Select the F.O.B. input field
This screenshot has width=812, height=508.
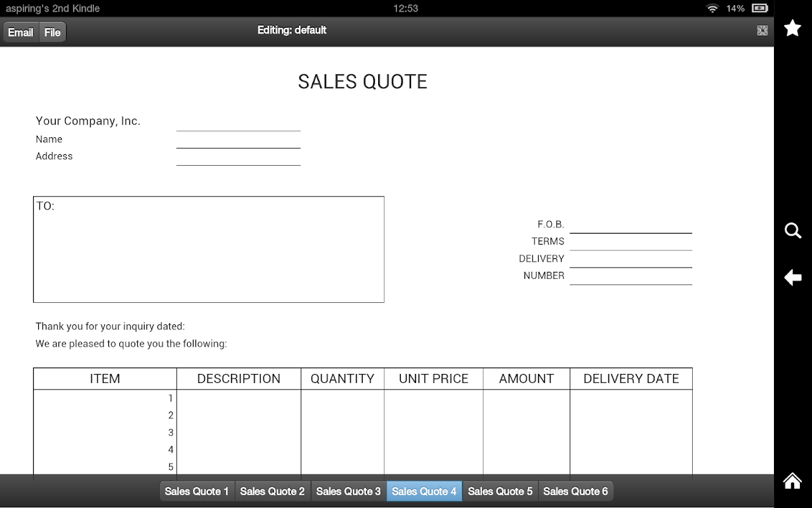pos(631,225)
